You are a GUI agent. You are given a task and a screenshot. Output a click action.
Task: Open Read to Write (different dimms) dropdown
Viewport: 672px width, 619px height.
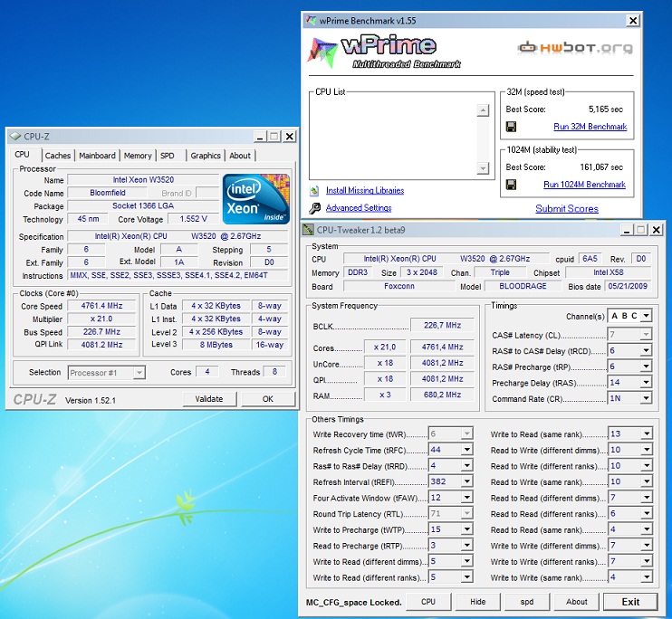pos(647,450)
